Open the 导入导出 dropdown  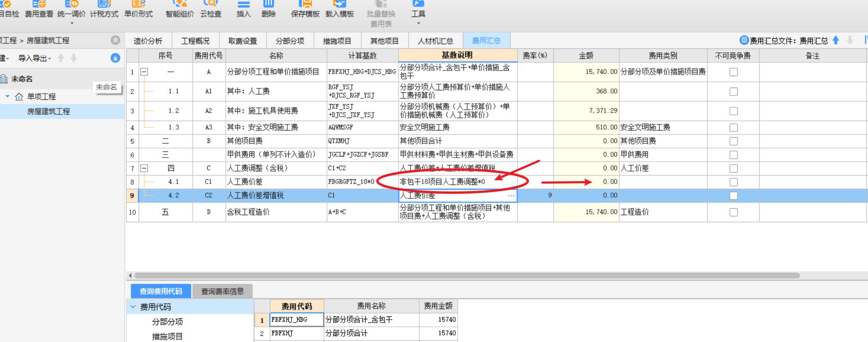pyautogui.click(x=35, y=58)
